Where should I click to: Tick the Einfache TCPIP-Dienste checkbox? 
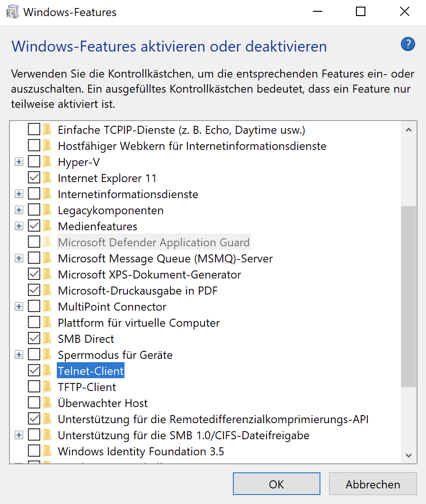34,129
